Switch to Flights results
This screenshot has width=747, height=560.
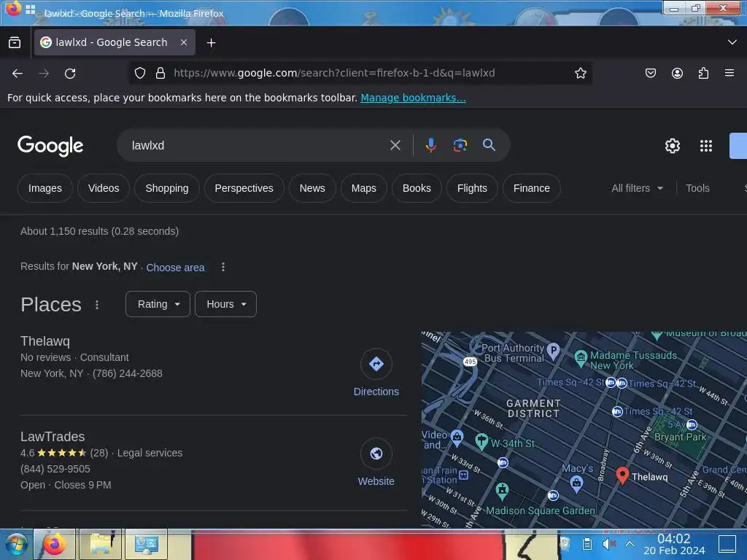tap(472, 188)
